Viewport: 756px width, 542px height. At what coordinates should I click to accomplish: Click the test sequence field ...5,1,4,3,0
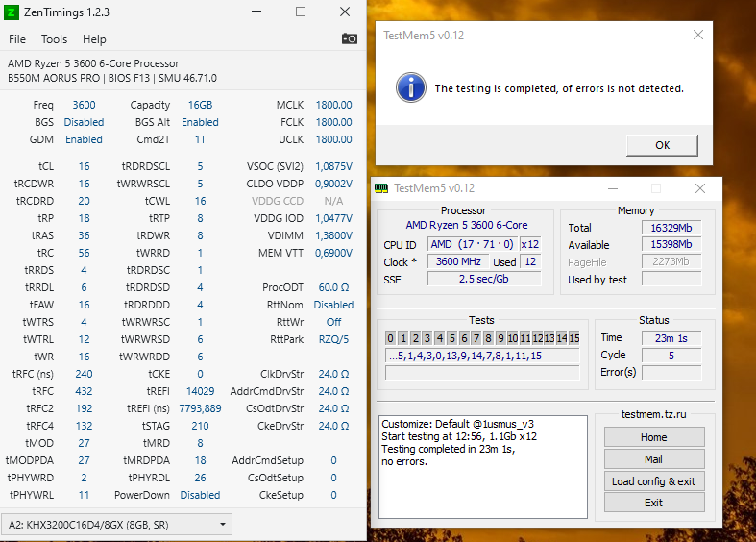tap(482, 356)
